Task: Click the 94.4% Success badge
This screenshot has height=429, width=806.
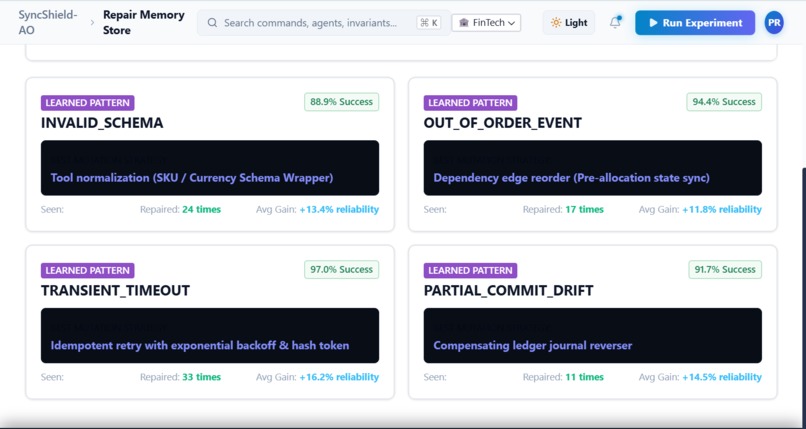Action: (724, 102)
